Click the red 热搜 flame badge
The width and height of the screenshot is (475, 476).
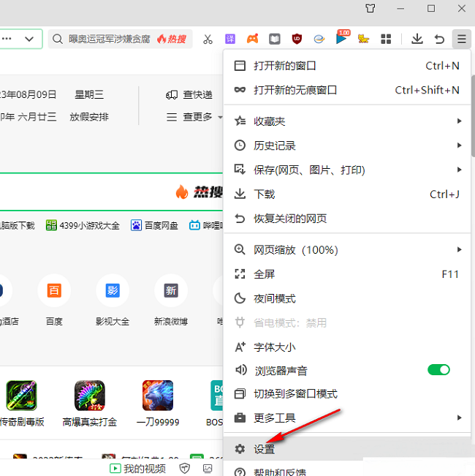[x=172, y=39]
